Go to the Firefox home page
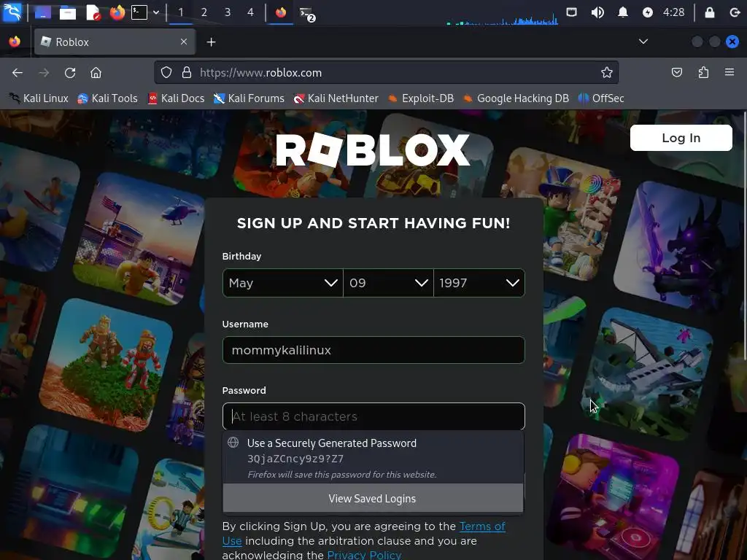Screen dimensions: 747x560 (96, 72)
